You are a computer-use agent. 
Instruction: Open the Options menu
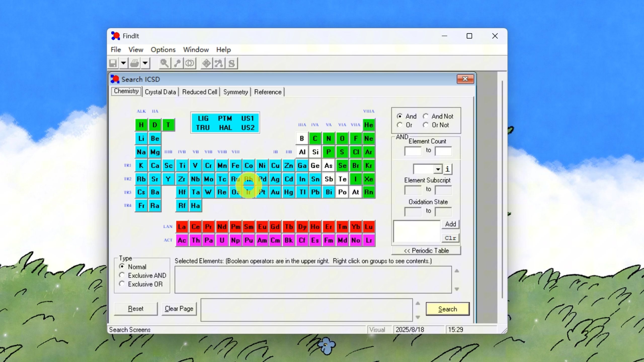(163, 50)
